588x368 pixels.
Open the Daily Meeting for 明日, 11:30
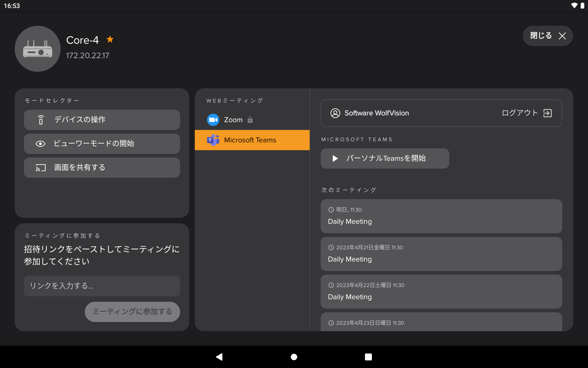[441, 216]
